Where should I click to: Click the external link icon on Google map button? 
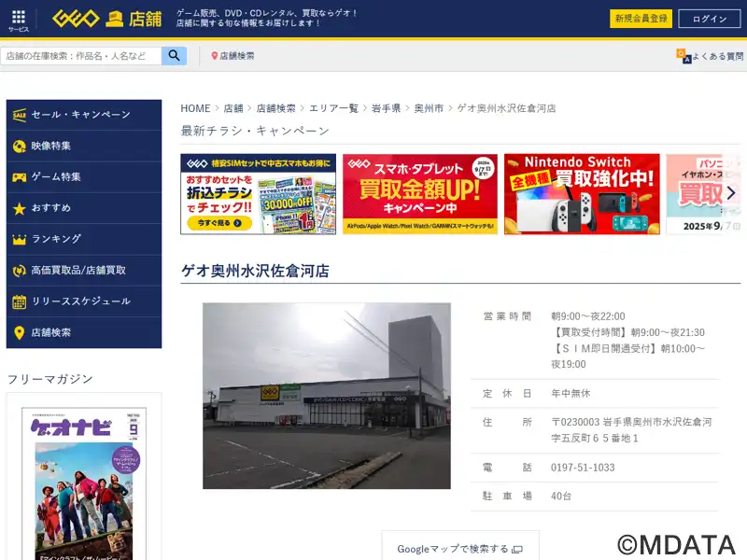click(517, 550)
